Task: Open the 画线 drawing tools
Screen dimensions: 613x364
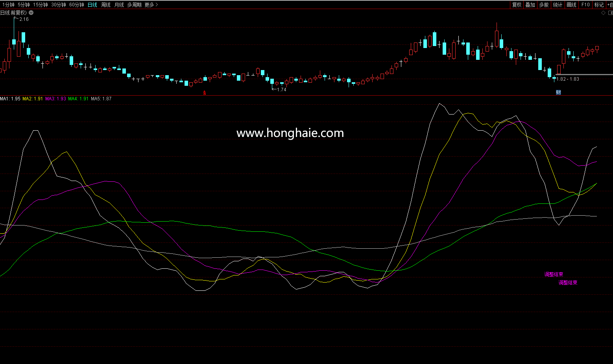Action: click(x=571, y=5)
